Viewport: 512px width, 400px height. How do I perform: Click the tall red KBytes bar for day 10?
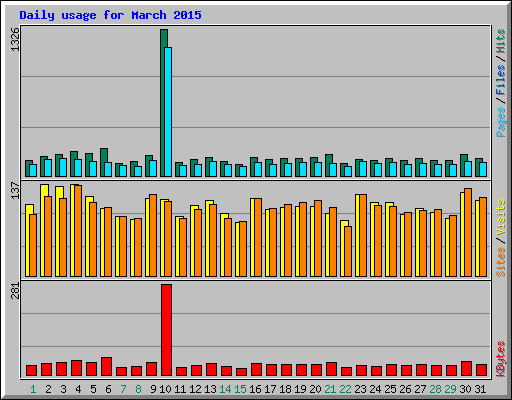click(167, 330)
